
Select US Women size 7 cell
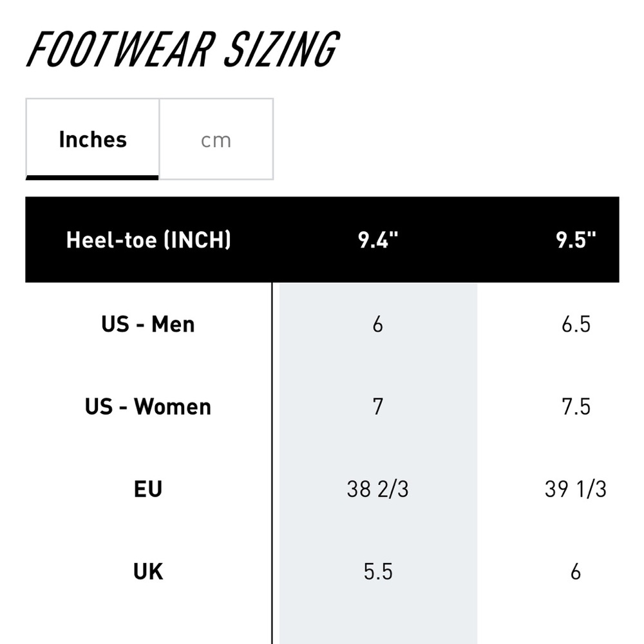(x=378, y=406)
